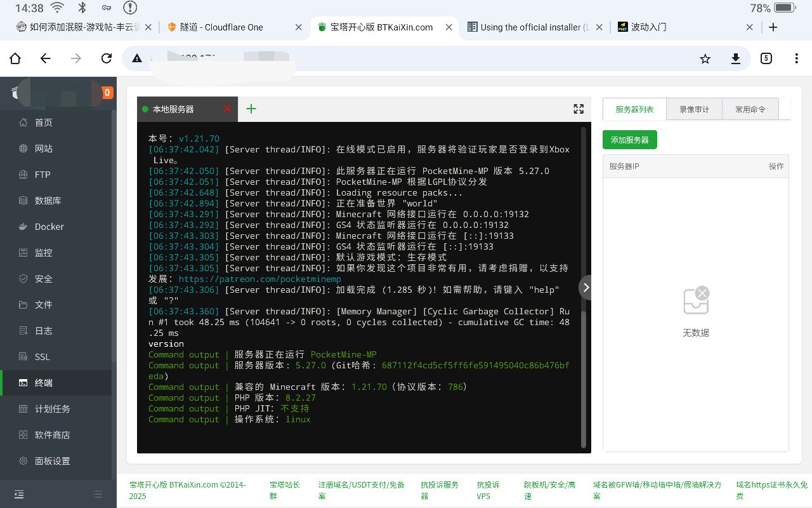Image resolution: width=812 pixels, height=508 pixels.
Task: Add a new terminal tab with plus icon
Action: pos(251,109)
